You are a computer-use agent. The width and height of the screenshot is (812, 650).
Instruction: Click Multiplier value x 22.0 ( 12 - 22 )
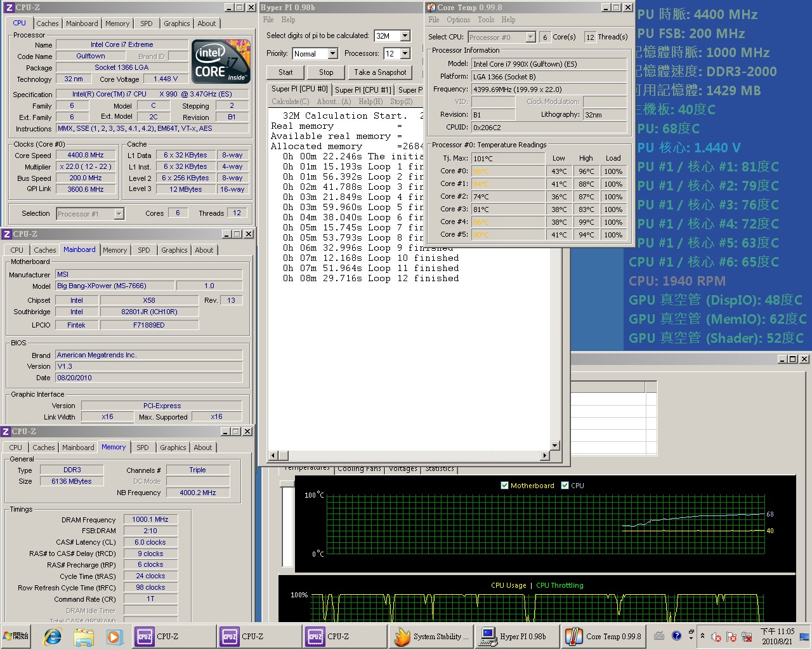point(86,167)
